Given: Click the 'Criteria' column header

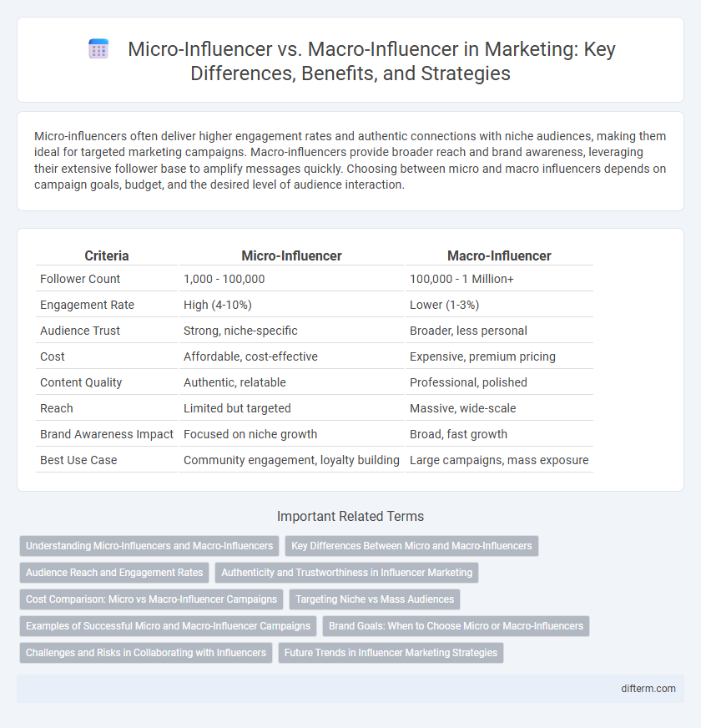Looking at the screenshot, I should click(107, 255).
